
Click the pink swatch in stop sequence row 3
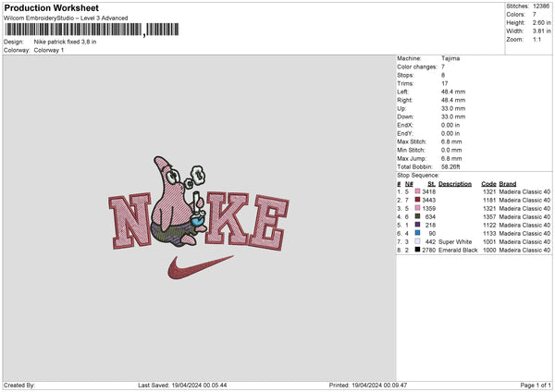[x=417, y=208]
